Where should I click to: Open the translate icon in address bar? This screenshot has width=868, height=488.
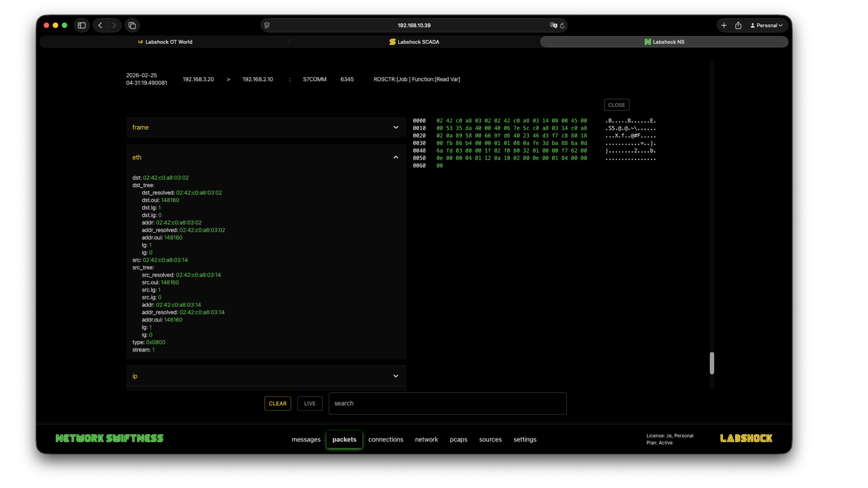[x=553, y=25]
